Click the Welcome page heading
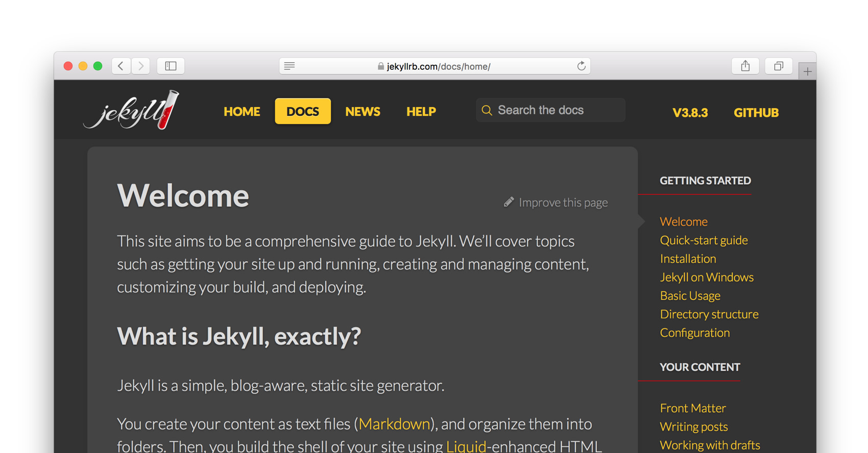 tap(183, 195)
